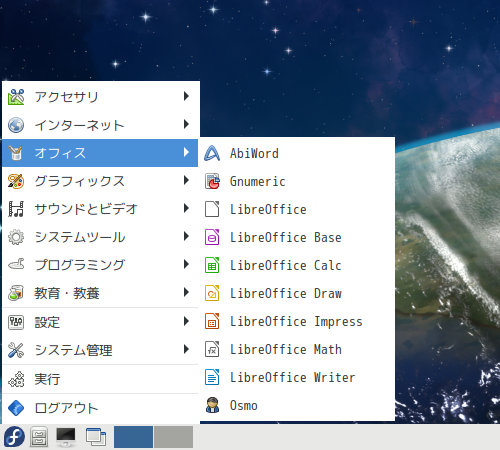Open LibreOffice Base menu entry
Viewport: 500px width, 450px height.
(x=297, y=237)
